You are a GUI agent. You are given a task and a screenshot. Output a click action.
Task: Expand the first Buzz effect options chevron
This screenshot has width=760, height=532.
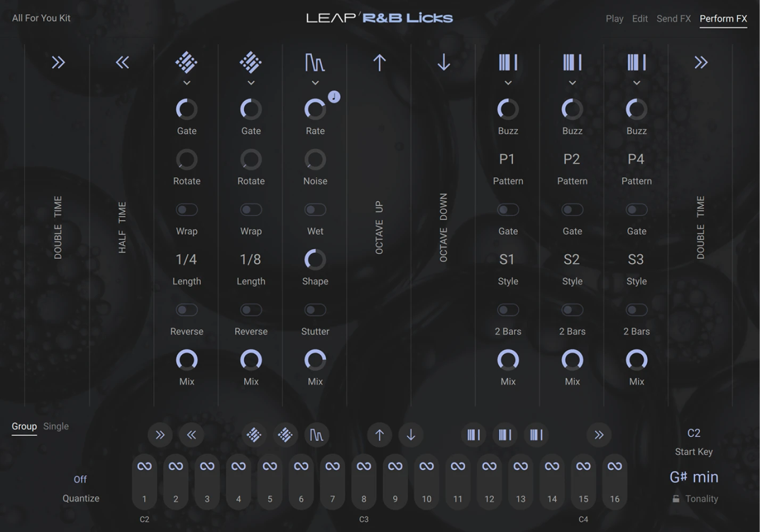[x=507, y=83]
